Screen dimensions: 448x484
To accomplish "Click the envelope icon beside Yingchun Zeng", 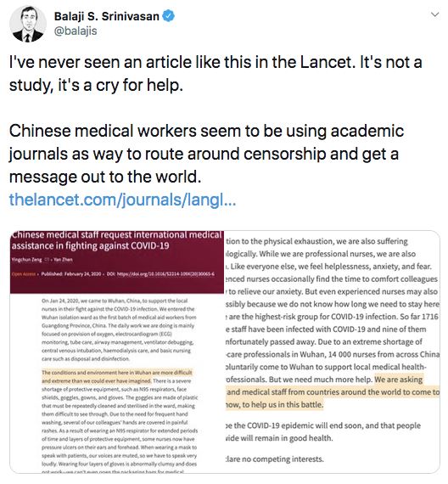I will (47, 260).
